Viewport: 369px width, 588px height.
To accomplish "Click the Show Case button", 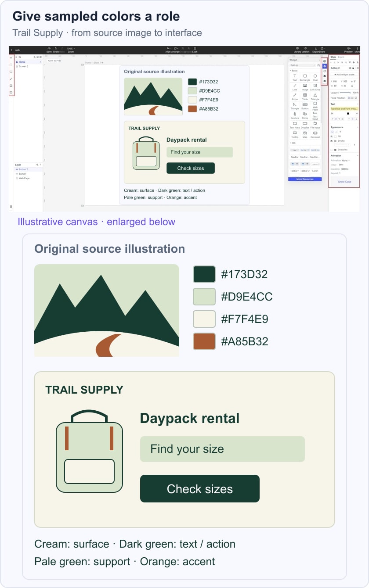I will point(344,182).
